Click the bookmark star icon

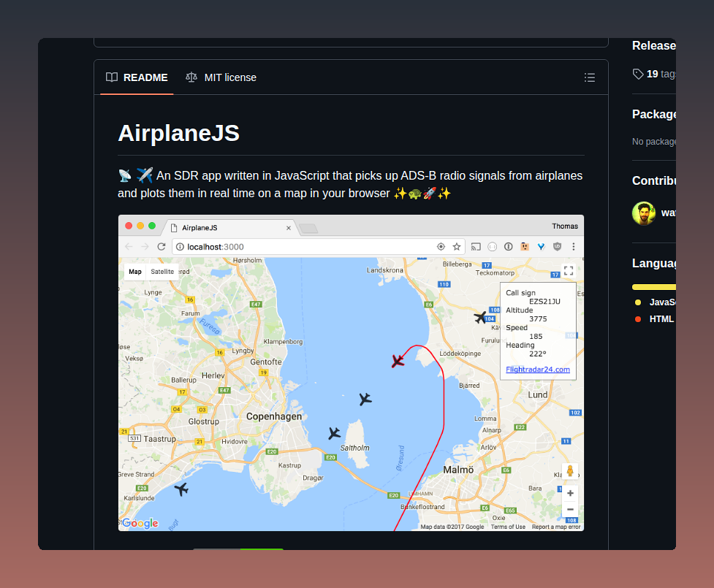click(x=457, y=247)
